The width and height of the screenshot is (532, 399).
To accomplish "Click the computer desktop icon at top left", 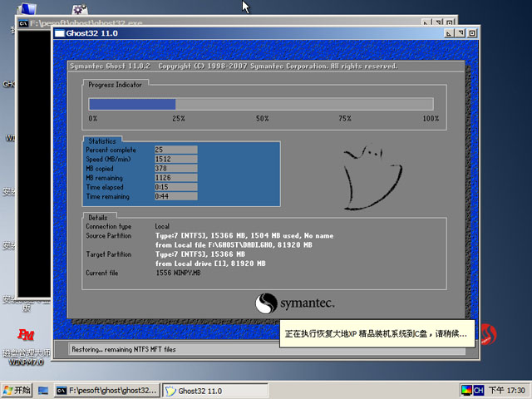I will point(27,8).
